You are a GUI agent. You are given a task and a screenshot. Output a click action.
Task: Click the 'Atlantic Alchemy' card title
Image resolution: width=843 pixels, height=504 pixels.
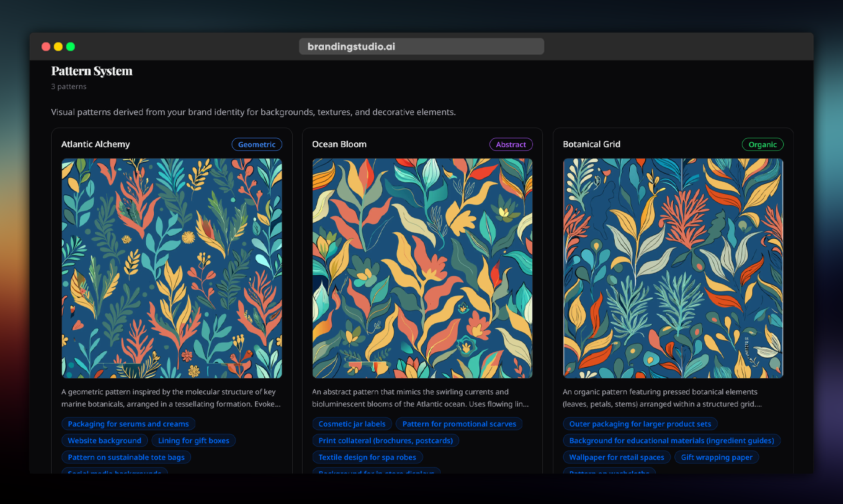(96, 144)
